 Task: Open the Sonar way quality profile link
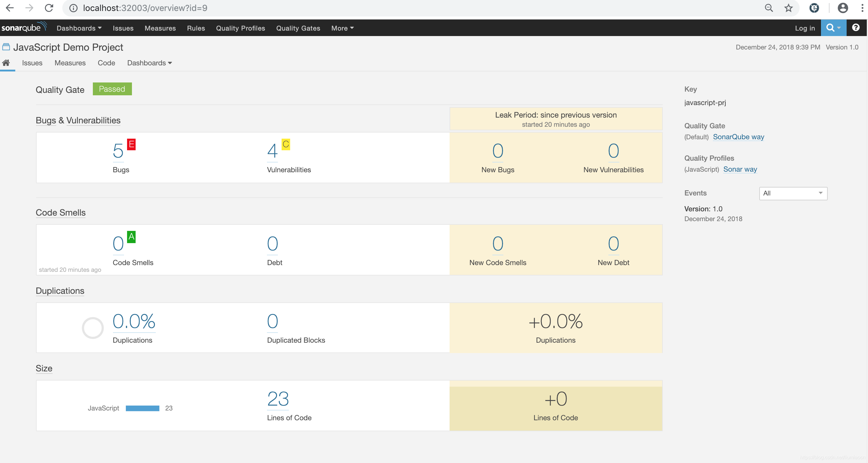[740, 169]
